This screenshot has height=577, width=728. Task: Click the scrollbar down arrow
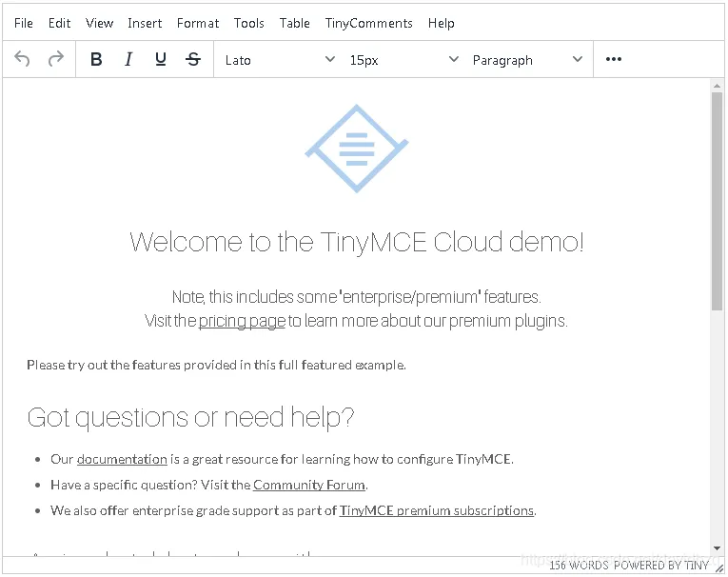pyautogui.click(x=717, y=548)
